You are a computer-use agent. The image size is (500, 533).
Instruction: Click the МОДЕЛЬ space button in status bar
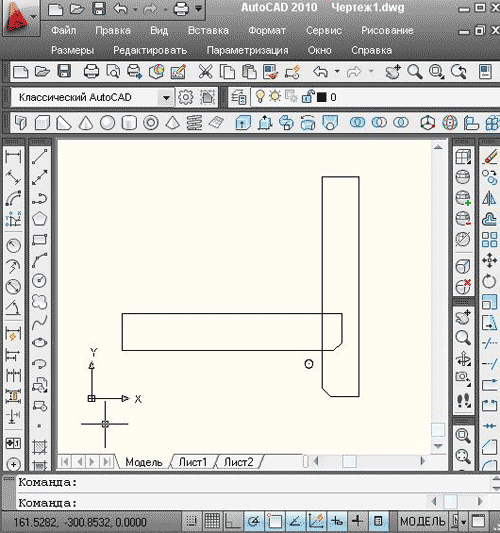(x=423, y=521)
